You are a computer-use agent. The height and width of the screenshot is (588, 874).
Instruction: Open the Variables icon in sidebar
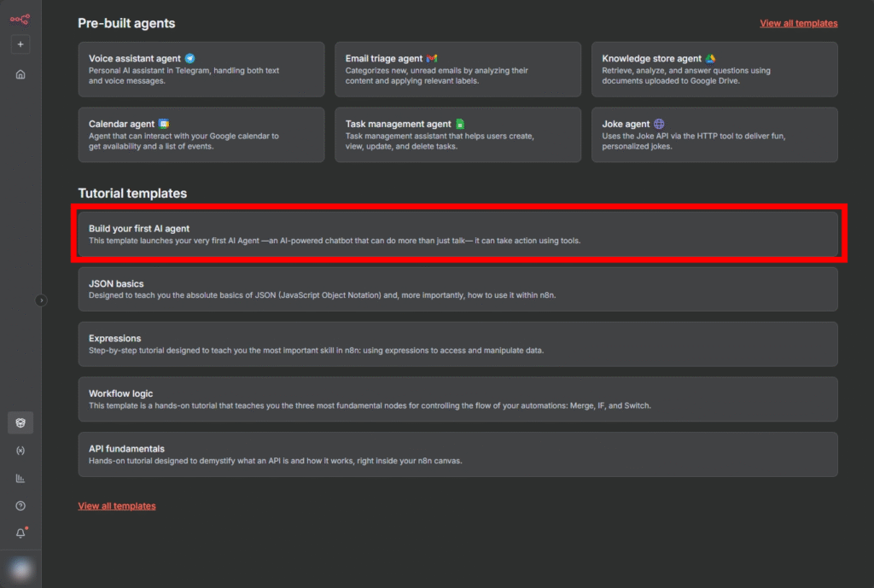pyautogui.click(x=20, y=450)
